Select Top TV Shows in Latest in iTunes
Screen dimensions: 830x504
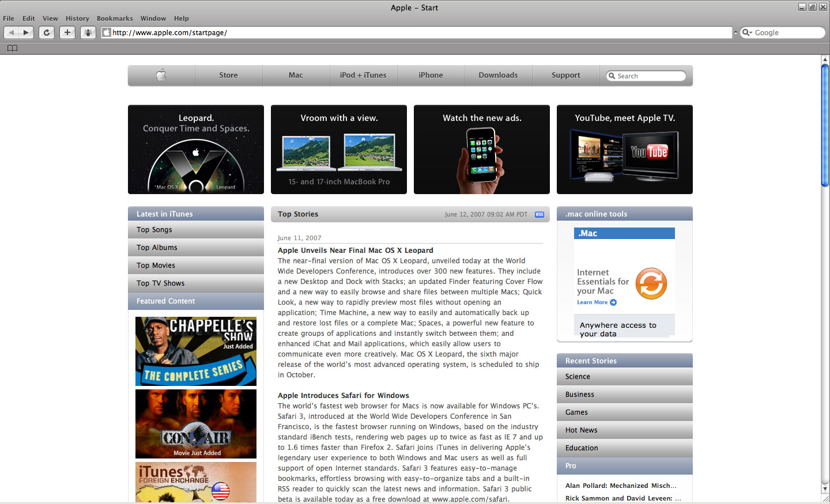point(196,283)
